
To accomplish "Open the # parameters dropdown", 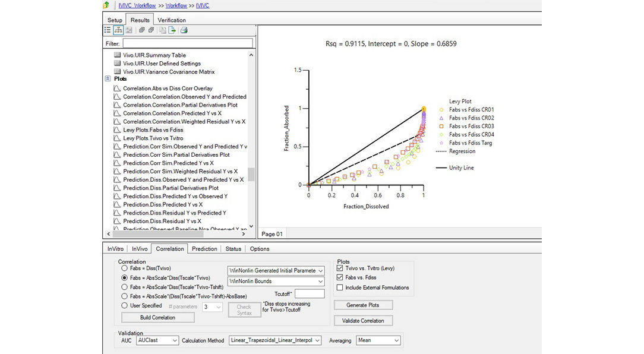I will (212, 306).
